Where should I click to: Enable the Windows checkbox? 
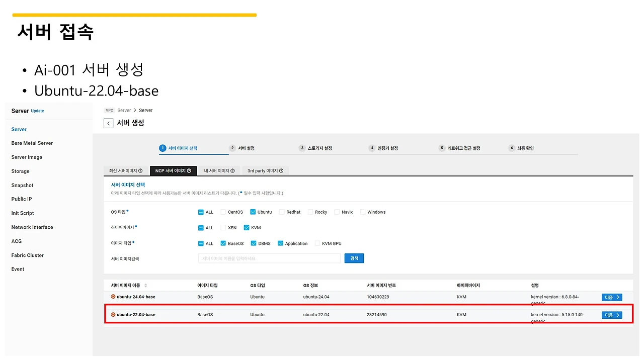[x=363, y=212]
